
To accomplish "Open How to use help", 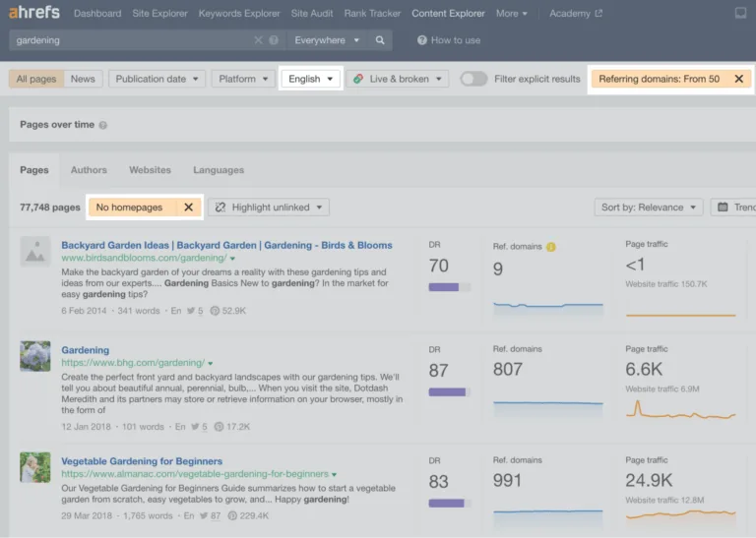I will click(449, 40).
